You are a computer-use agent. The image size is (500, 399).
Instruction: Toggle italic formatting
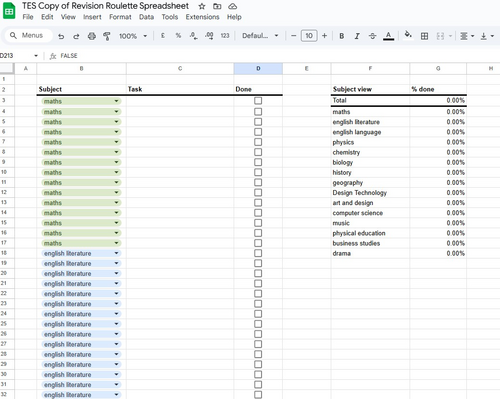coord(357,36)
